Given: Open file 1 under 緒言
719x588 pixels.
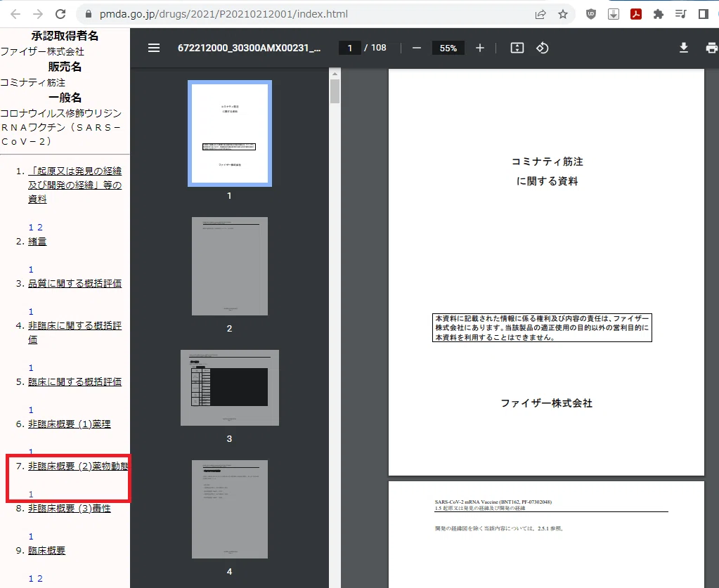Looking at the screenshot, I should pos(31,270).
